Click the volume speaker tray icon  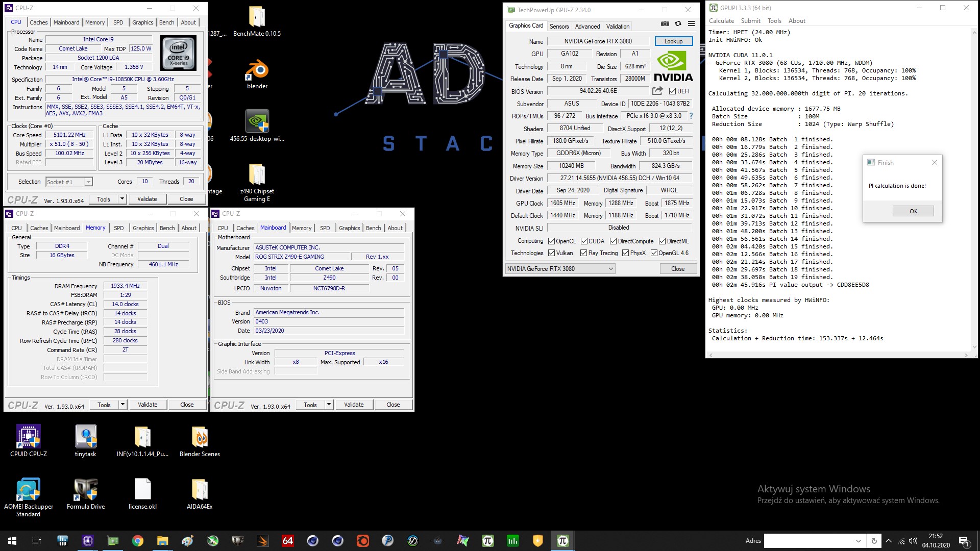(x=913, y=541)
